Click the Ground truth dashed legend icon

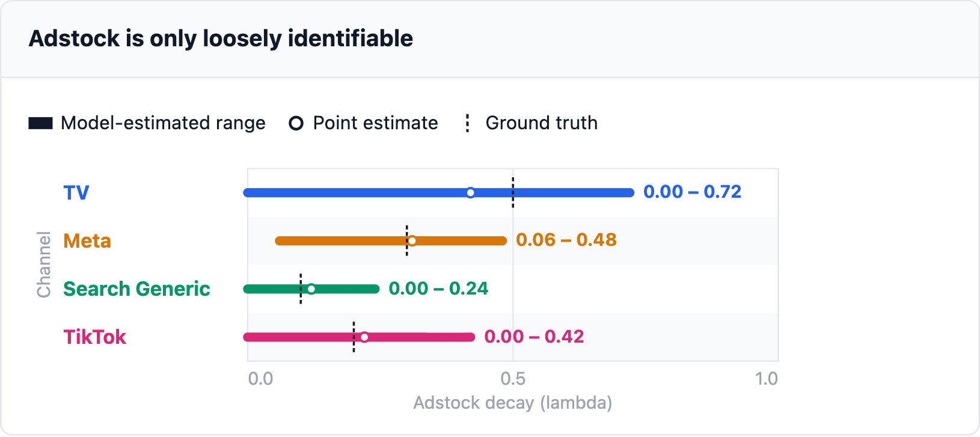click(x=467, y=123)
